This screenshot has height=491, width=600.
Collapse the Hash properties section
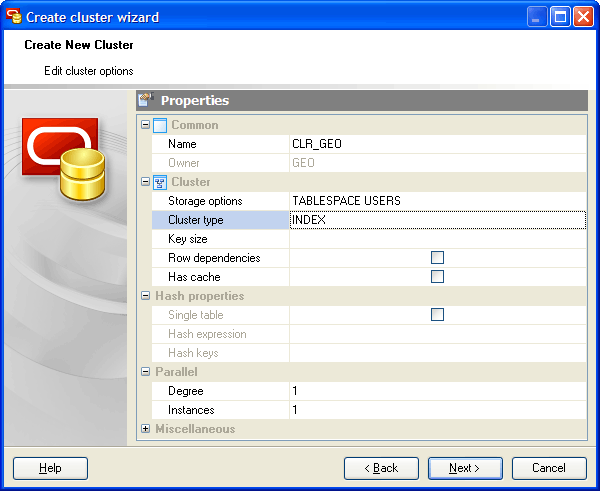[146, 296]
